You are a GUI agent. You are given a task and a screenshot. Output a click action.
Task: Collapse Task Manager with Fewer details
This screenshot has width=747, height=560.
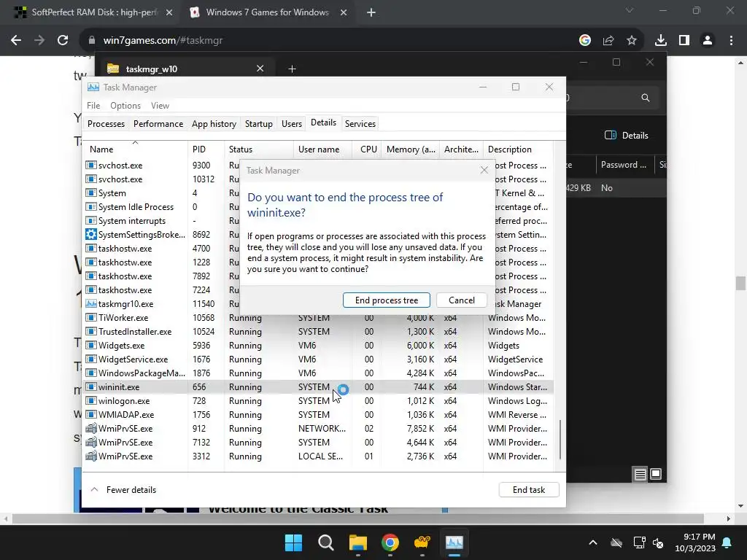click(123, 489)
